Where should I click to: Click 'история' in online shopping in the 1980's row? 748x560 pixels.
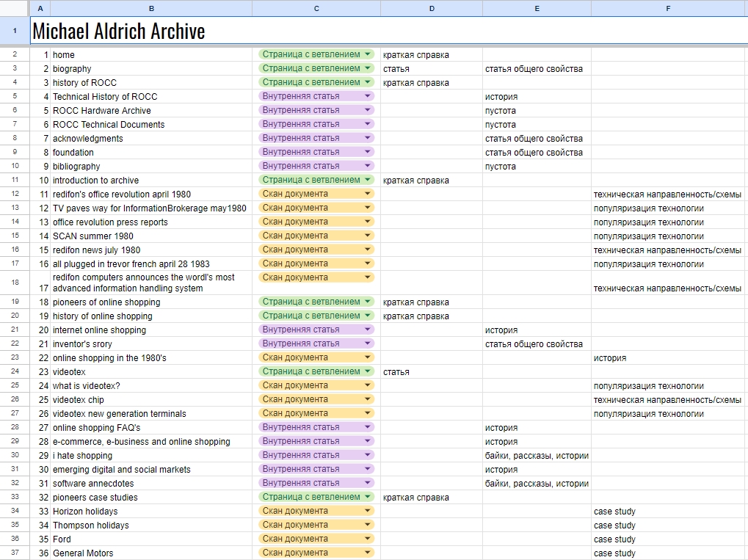pyautogui.click(x=610, y=357)
